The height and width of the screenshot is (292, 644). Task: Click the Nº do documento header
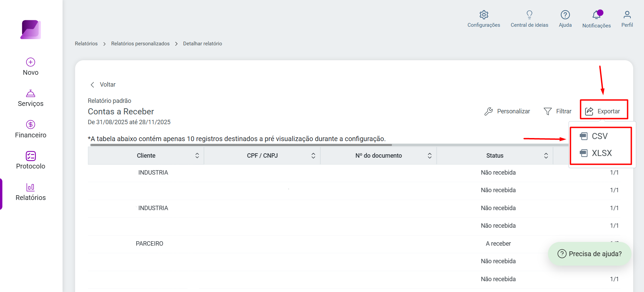tap(378, 156)
